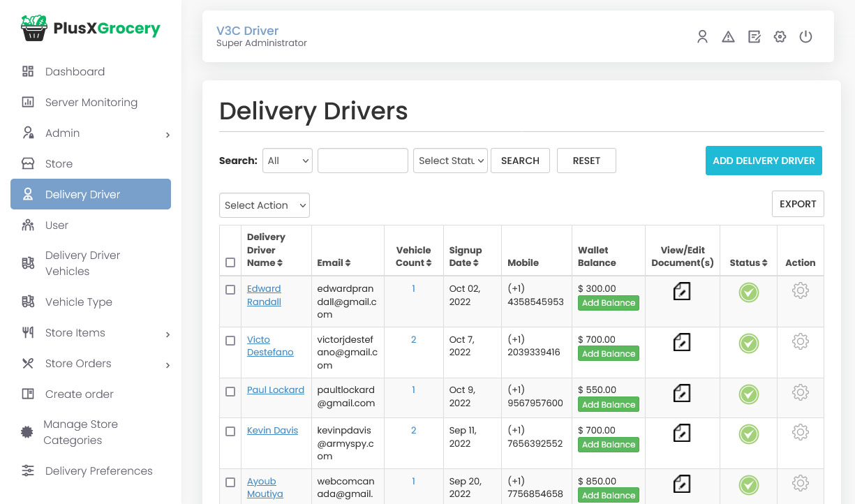This screenshot has height=504, width=855.
Task: Open document icon for Edward Randall
Action: pyautogui.click(x=682, y=291)
